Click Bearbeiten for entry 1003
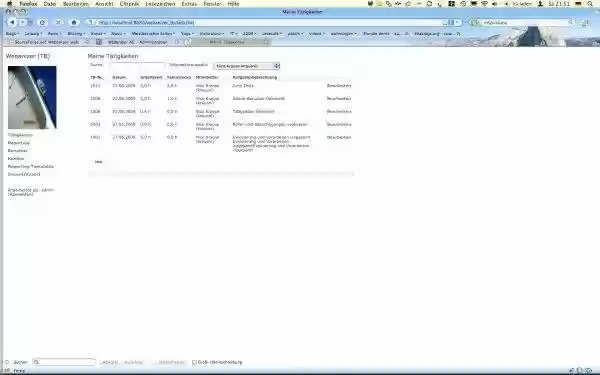 click(339, 124)
